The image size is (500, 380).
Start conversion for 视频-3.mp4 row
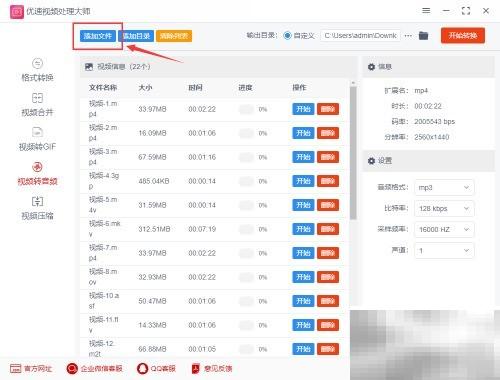(303, 157)
